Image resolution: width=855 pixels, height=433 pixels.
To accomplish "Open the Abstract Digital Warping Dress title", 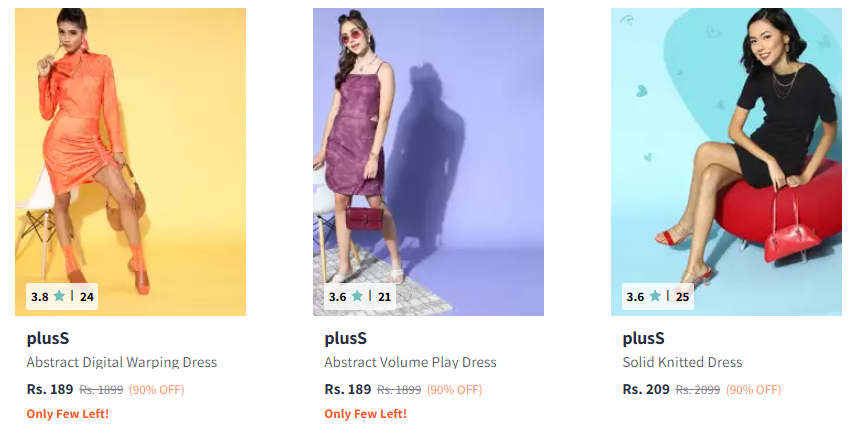I will pyautogui.click(x=122, y=363).
